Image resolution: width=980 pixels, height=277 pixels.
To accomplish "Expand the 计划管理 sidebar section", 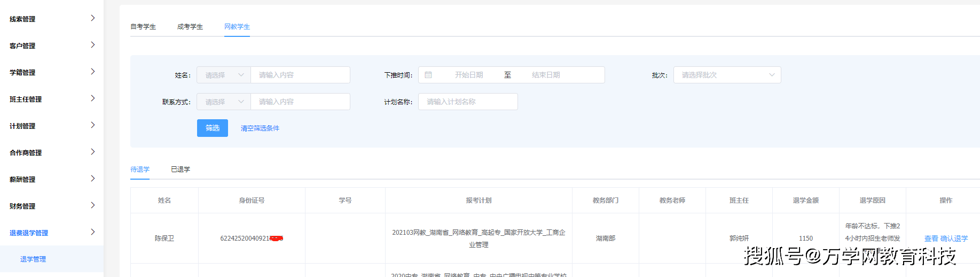I will point(92,125).
